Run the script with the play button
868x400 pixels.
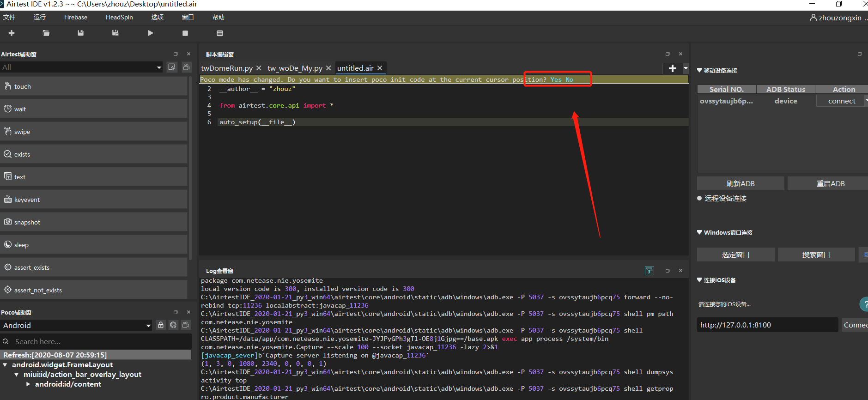tap(150, 33)
